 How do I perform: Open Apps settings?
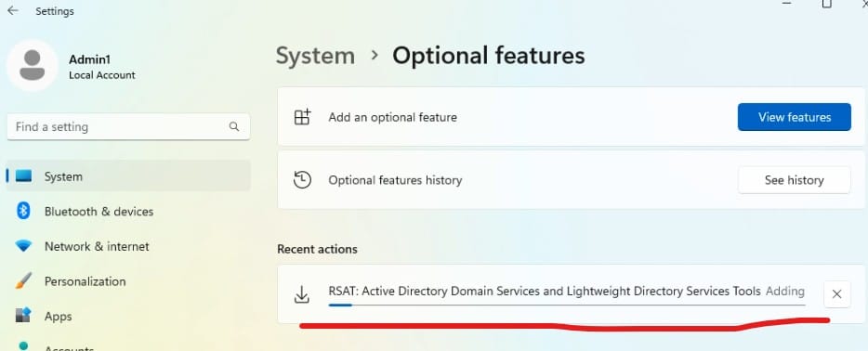click(59, 316)
